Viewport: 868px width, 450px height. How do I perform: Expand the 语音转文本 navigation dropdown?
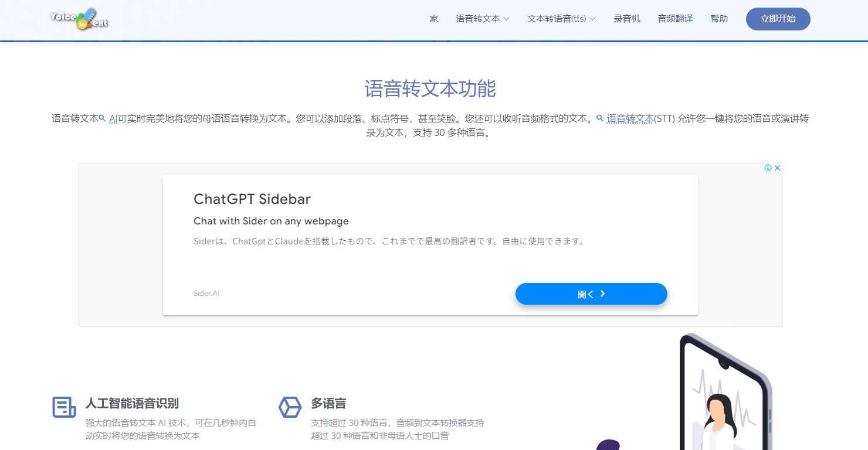tap(483, 19)
